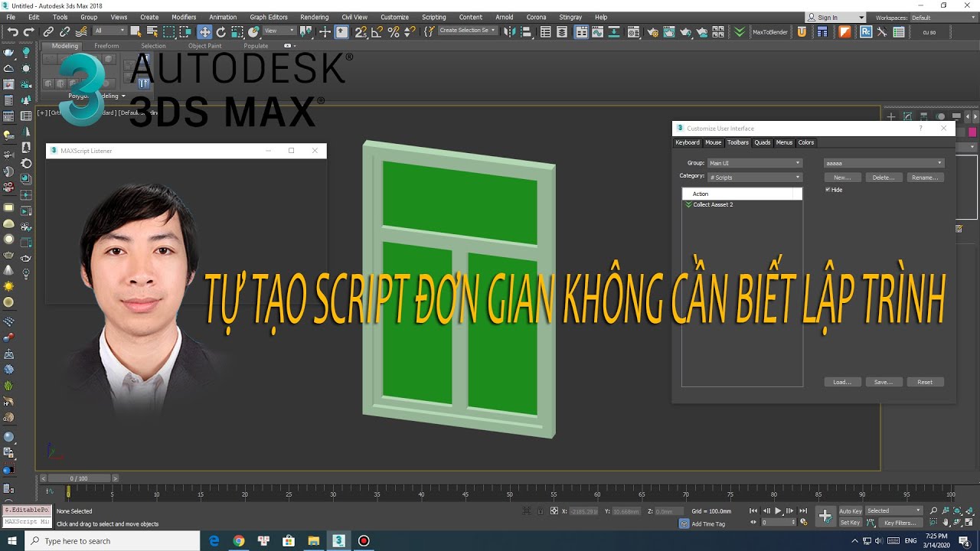Go to the end frame
This screenshot has width=980, height=551.
click(803, 510)
